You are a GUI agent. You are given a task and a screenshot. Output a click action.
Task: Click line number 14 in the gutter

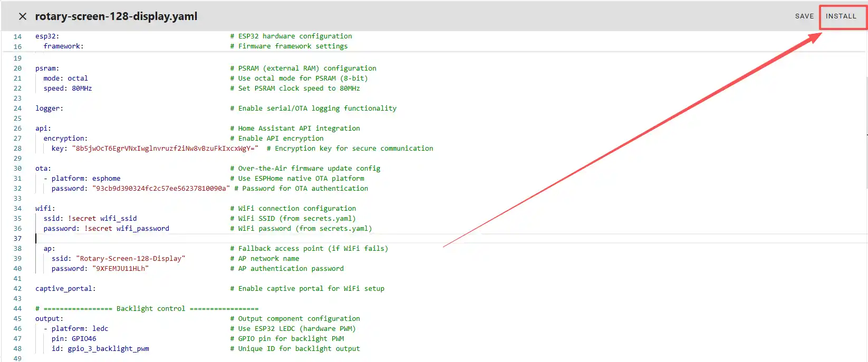17,36
